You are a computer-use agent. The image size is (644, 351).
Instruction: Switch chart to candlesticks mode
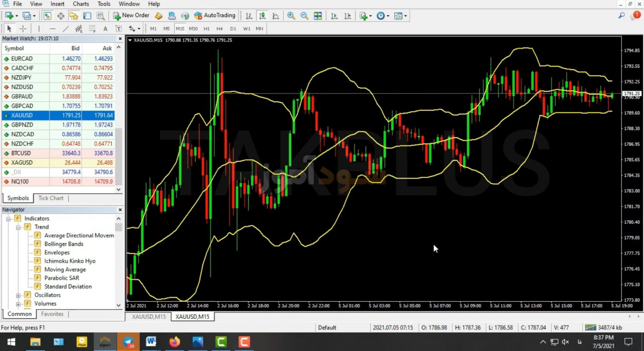262,16
